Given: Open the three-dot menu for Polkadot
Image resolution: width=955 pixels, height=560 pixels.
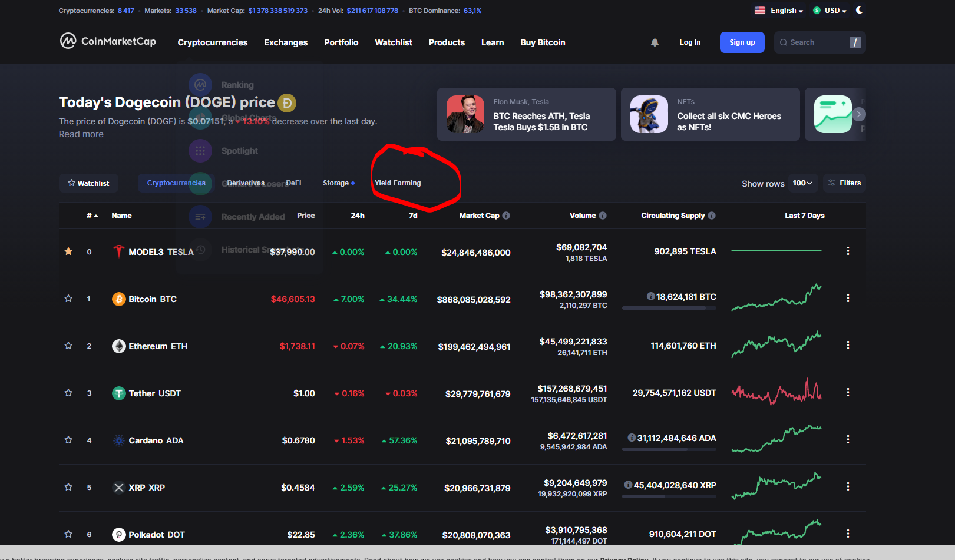Looking at the screenshot, I should pyautogui.click(x=848, y=534).
